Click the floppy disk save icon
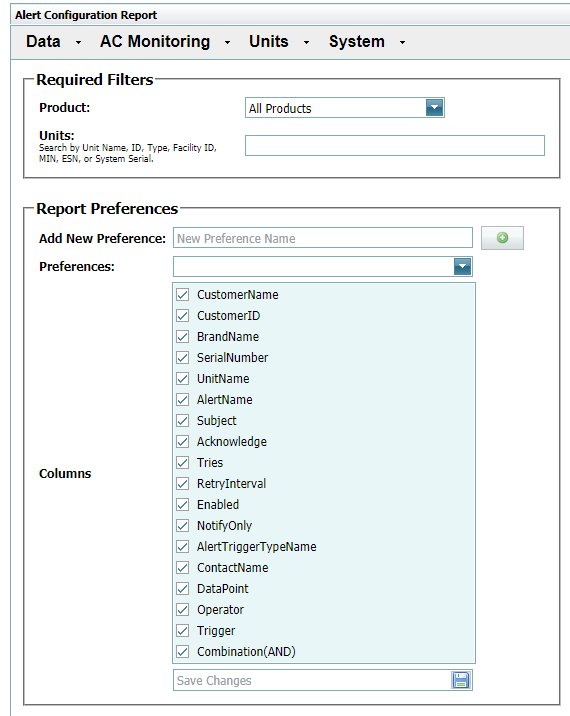 pyautogui.click(x=461, y=680)
